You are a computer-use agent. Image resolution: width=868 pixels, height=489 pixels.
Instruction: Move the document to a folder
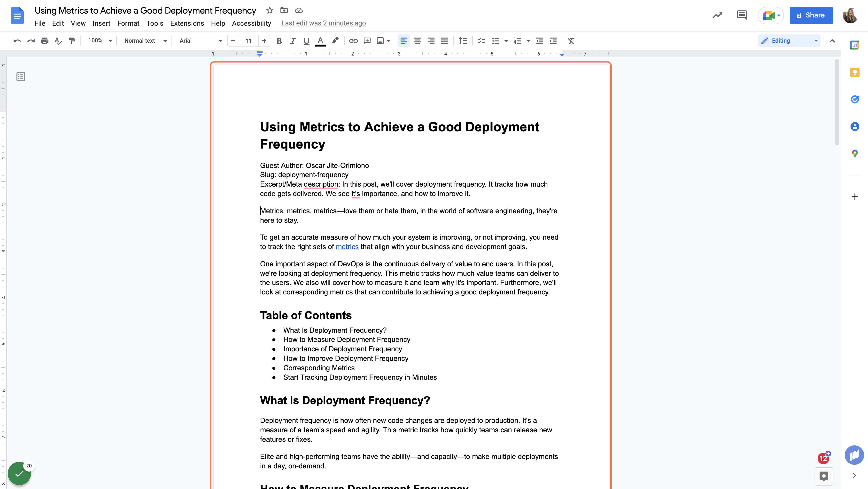284,10
